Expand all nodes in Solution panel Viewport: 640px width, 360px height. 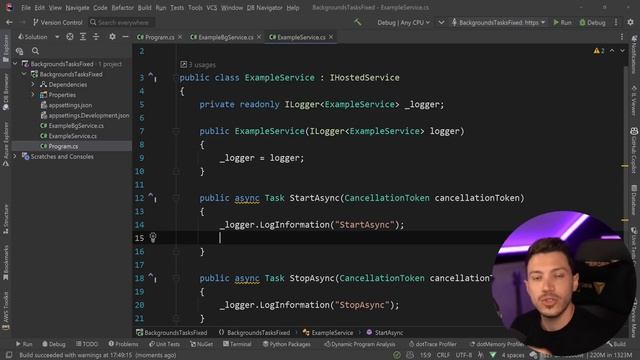[x=83, y=37]
